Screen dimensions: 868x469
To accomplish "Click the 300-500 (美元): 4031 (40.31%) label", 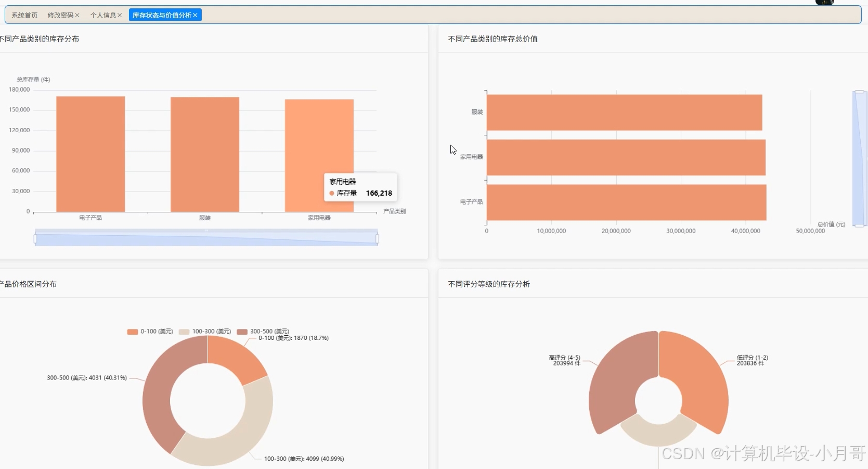I will coord(87,378).
